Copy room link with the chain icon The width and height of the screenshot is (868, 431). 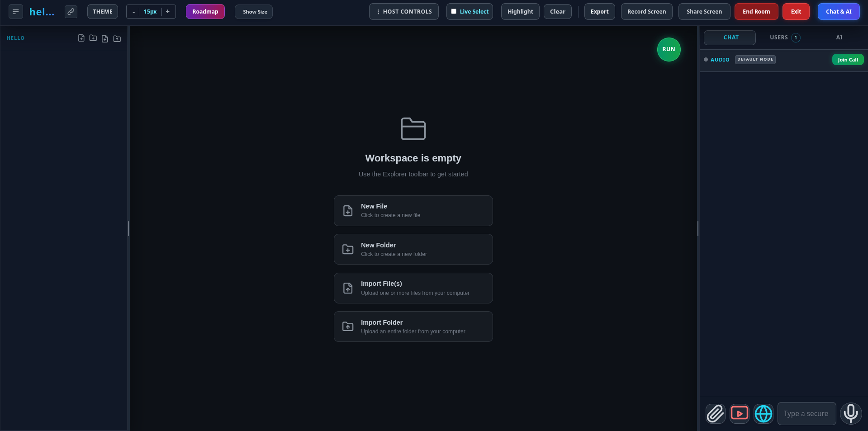pos(71,12)
